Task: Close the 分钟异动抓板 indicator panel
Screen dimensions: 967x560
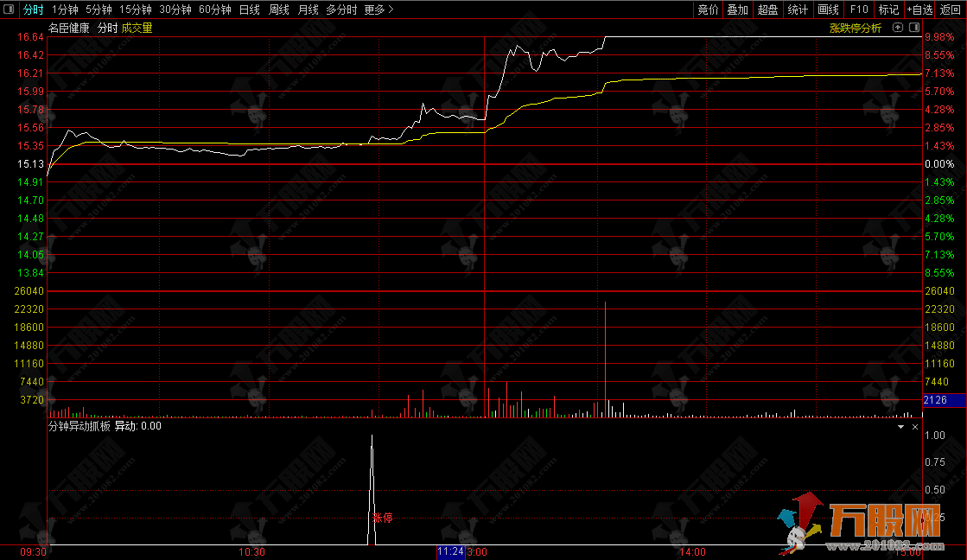Action: tap(914, 427)
